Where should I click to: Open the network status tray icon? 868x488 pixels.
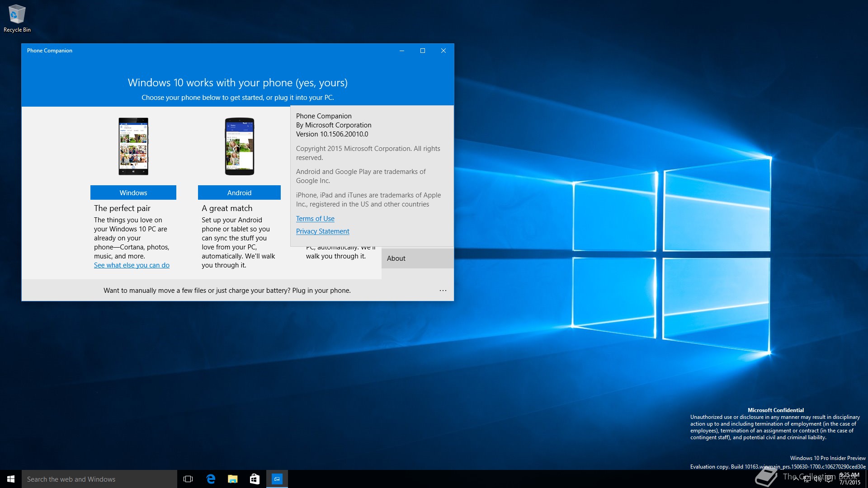807,479
